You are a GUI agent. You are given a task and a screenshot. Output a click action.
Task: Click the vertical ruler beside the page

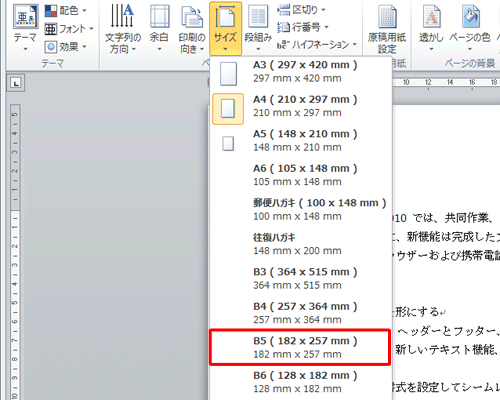[15, 252]
